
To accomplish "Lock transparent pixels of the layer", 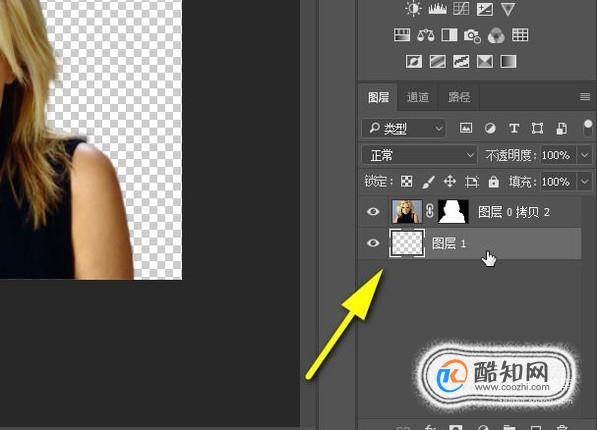I will tap(406, 182).
